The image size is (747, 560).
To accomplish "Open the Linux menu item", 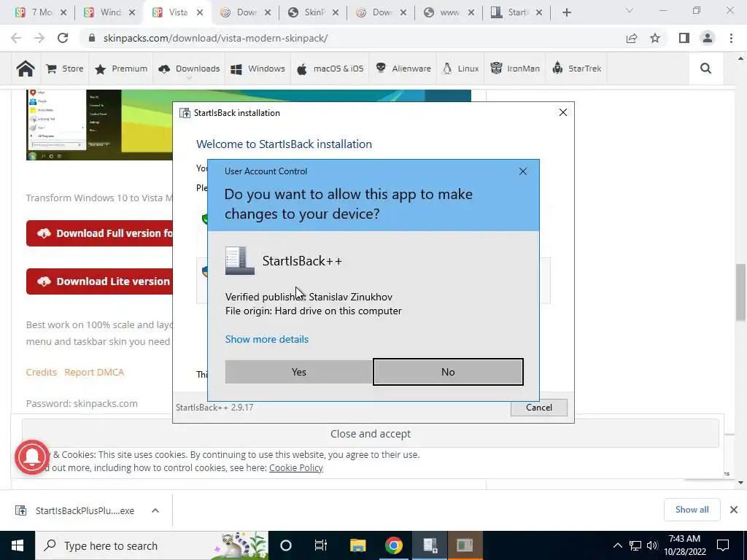I will (x=460, y=69).
